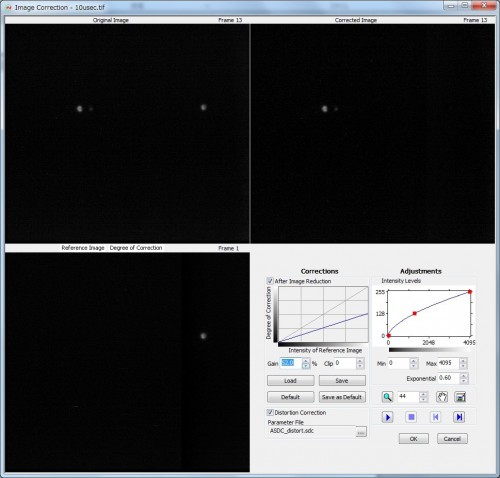Click the Cancel button
Screen dimensions: 500x478
click(452, 439)
